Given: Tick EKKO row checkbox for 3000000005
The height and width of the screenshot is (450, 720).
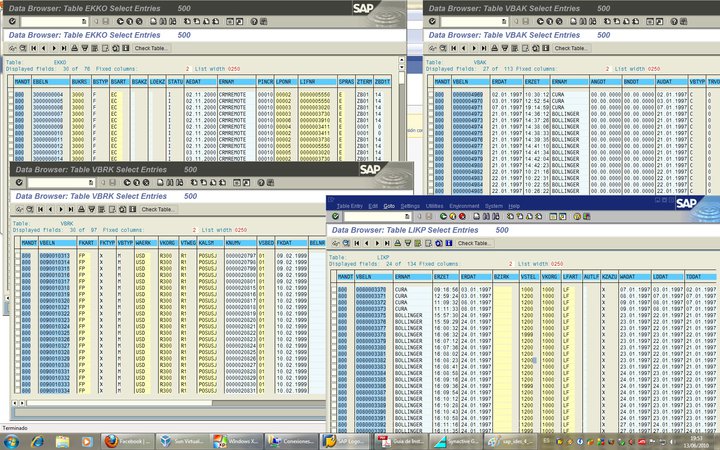Looking at the screenshot, I should (x=11, y=101).
